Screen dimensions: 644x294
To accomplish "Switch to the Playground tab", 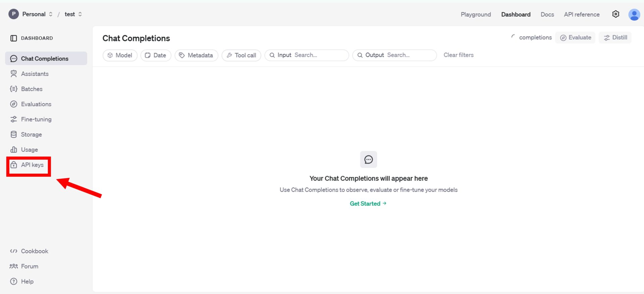I will [475, 14].
